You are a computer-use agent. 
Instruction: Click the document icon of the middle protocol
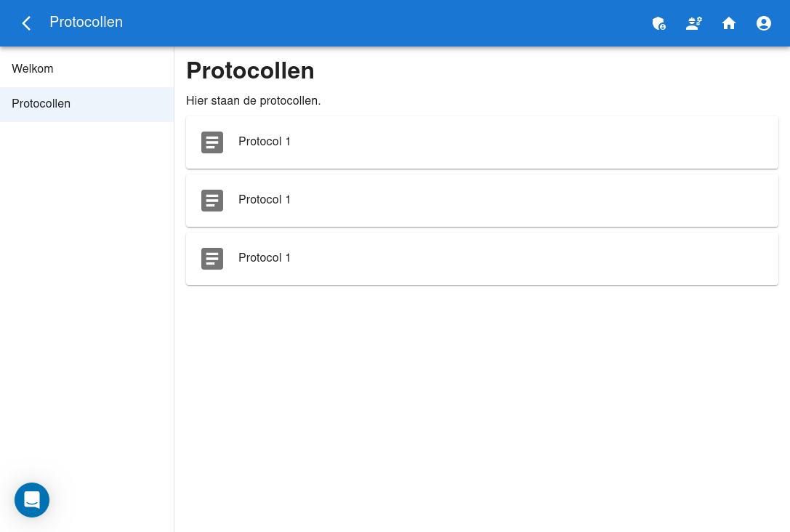(x=212, y=201)
